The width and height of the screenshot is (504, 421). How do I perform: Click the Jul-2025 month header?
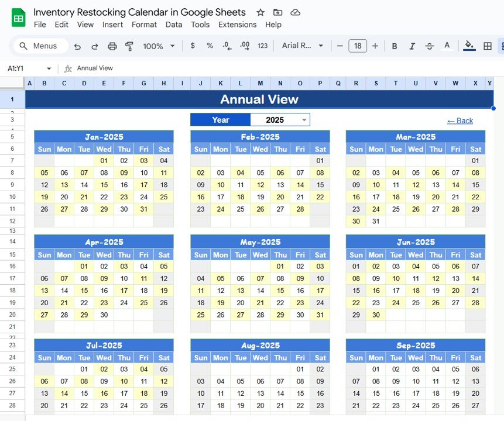pos(104,346)
